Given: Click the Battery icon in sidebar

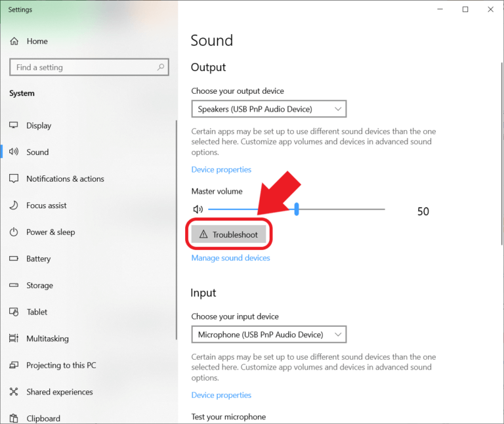Looking at the screenshot, I should (14, 259).
